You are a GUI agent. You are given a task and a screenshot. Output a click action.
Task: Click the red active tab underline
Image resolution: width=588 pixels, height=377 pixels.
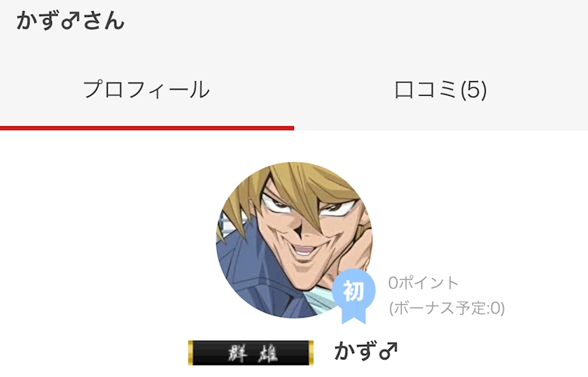click(147, 128)
